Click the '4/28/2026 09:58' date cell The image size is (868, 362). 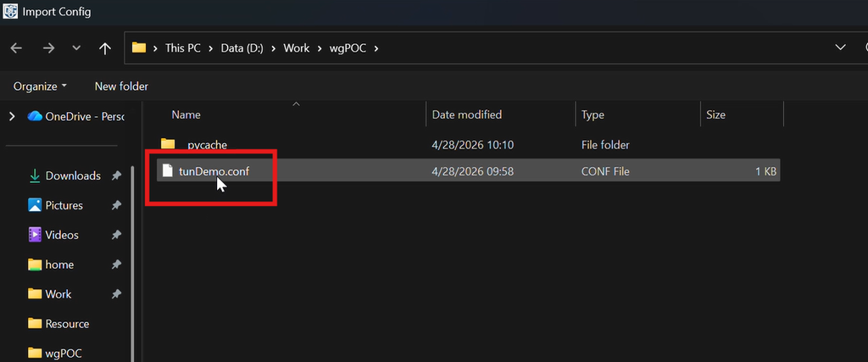point(473,171)
